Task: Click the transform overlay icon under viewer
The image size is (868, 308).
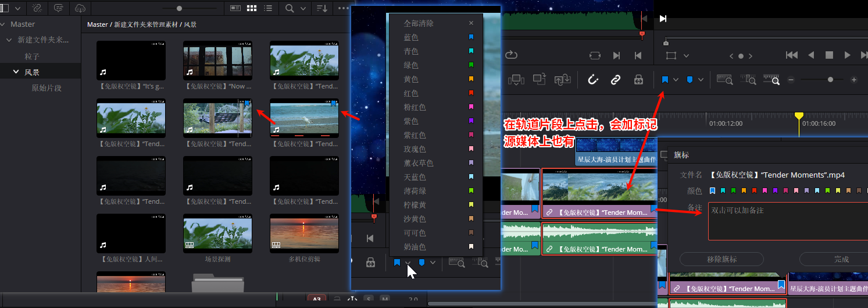Action: (x=671, y=55)
